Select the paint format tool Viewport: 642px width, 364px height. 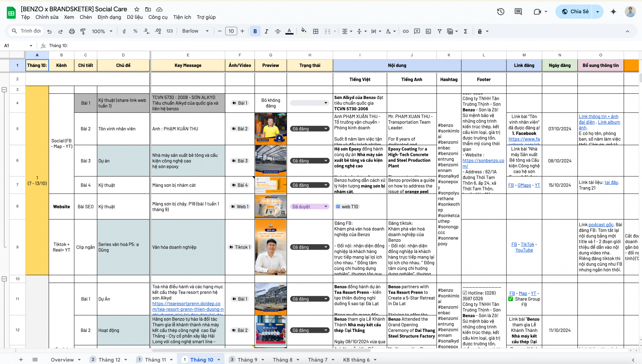pyautogui.click(x=83, y=31)
